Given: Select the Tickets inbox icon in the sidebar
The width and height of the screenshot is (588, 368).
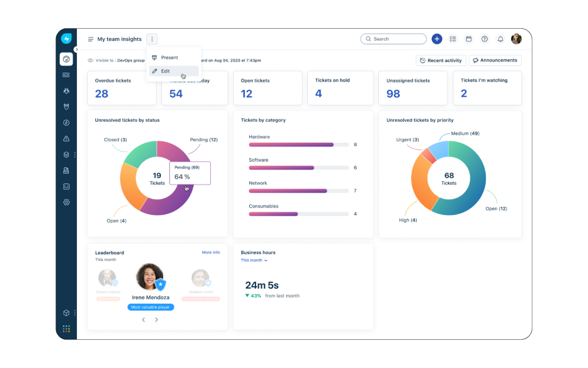Looking at the screenshot, I should pyautogui.click(x=66, y=75).
